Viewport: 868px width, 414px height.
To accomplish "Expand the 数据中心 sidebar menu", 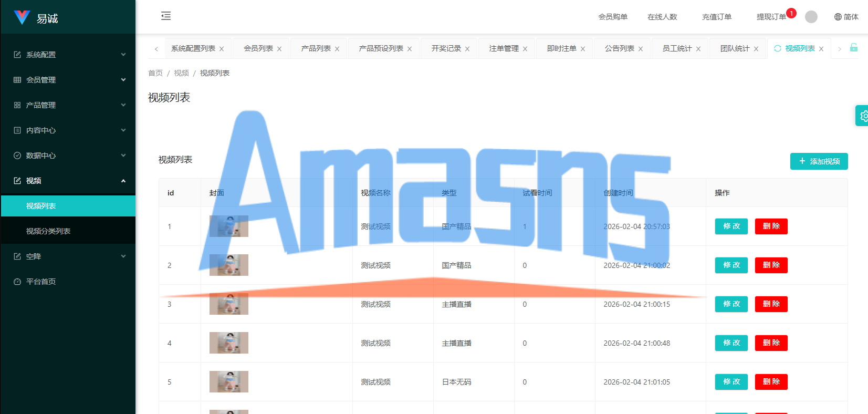I will click(68, 156).
